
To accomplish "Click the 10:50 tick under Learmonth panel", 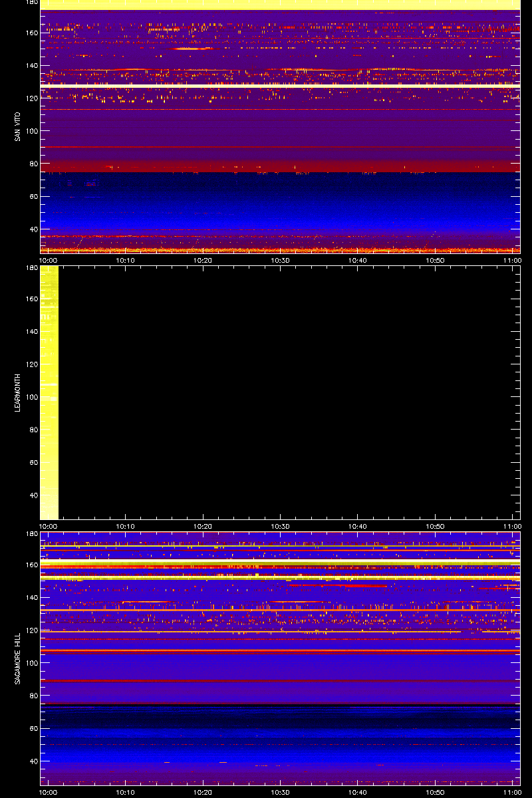I will [435, 526].
